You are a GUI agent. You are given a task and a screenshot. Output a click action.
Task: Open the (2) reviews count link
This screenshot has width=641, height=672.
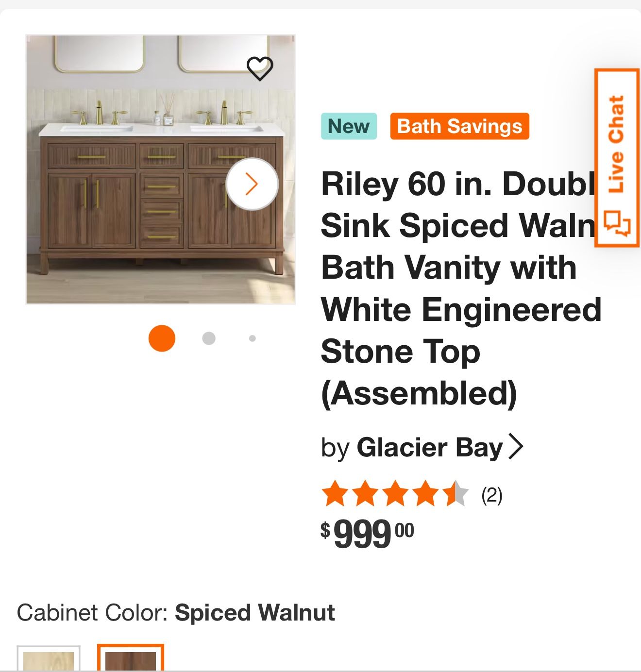click(x=491, y=495)
